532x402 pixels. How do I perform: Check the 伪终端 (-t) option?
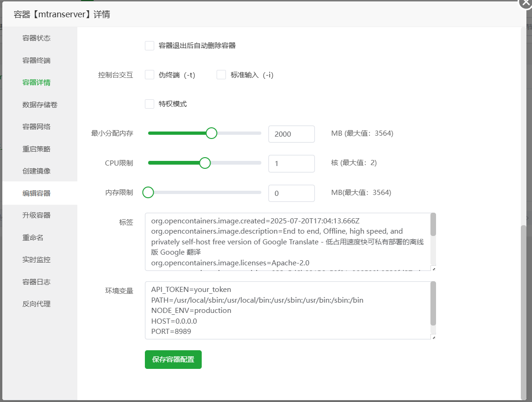[150, 74]
